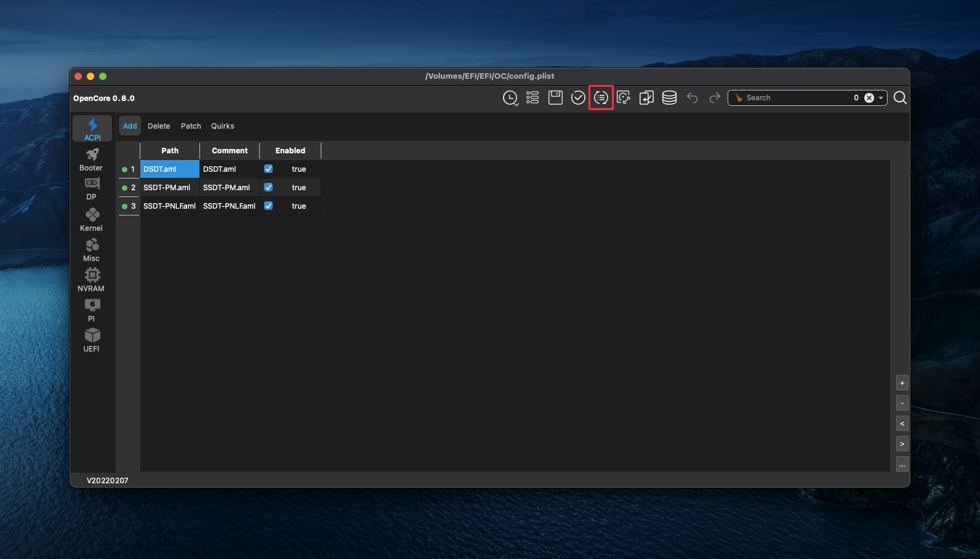Viewport: 980px width, 559px height.
Task: Toggle Enabled checkbox for SSDT-PM.aml row
Action: point(268,187)
